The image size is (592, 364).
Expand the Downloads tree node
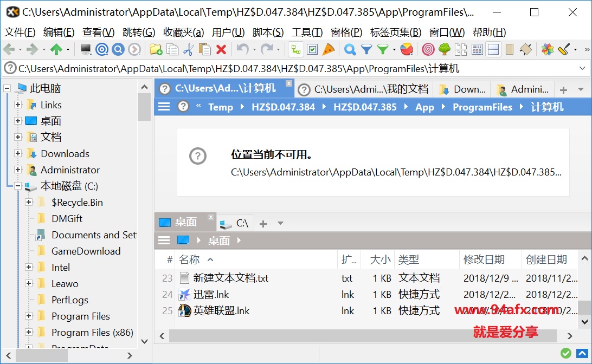pos(18,153)
